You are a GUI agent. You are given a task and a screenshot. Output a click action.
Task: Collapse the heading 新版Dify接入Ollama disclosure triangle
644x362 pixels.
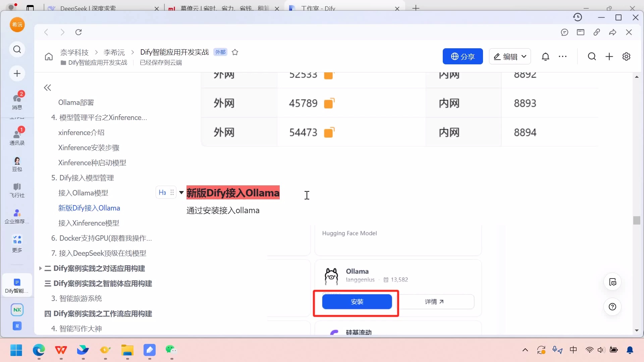click(x=181, y=192)
